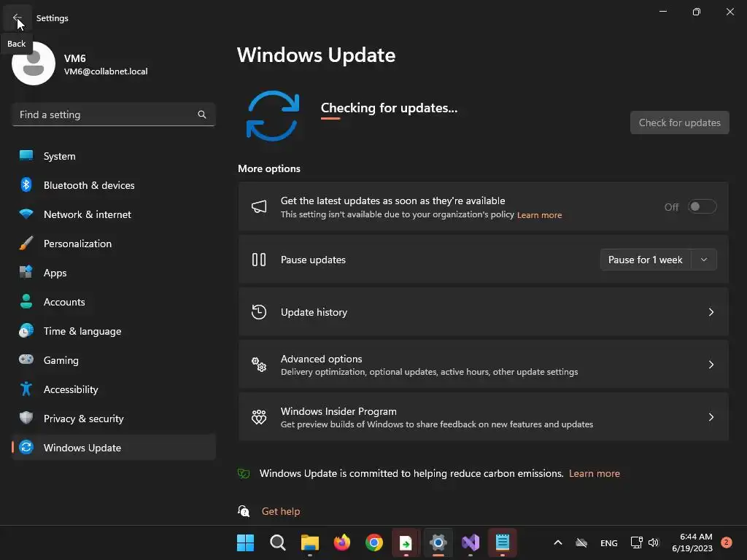The width and height of the screenshot is (747, 560).
Task: Click the ENG language indicator
Action: [608, 542]
